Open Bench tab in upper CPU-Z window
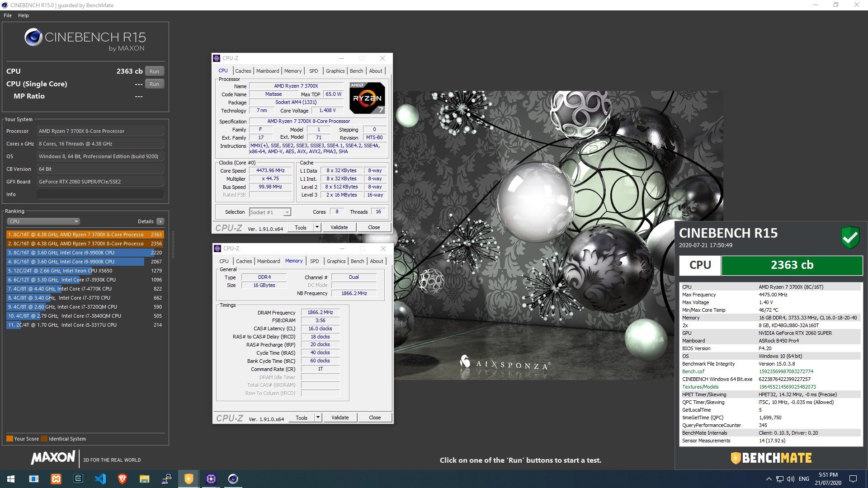The height and width of the screenshot is (488, 868). pos(357,71)
